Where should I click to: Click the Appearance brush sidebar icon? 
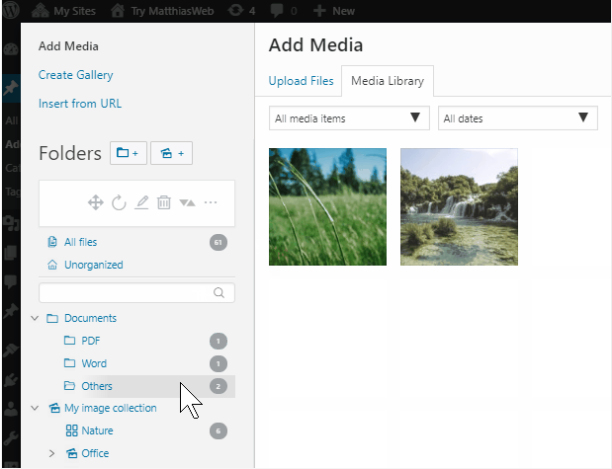(x=11, y=350)
